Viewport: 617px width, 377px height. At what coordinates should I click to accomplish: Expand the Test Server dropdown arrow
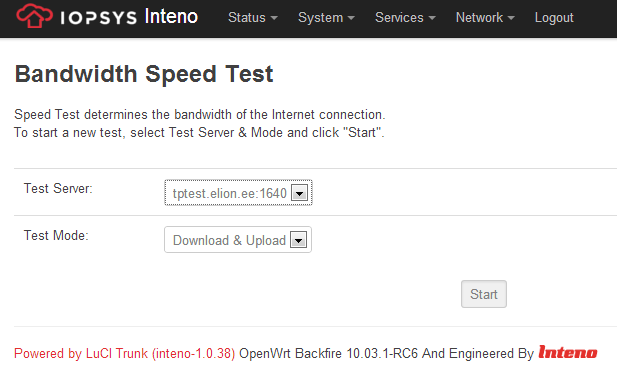299,193
